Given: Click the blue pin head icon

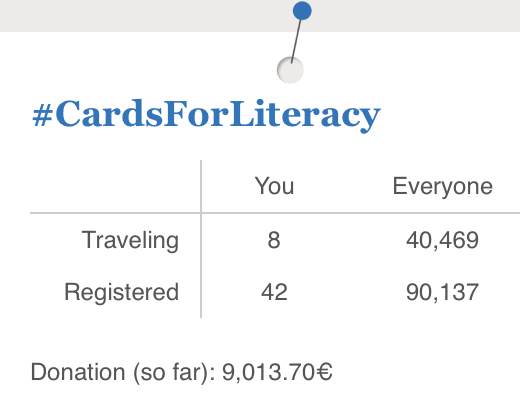Looking at the screenshot, I should pos(302,11).
